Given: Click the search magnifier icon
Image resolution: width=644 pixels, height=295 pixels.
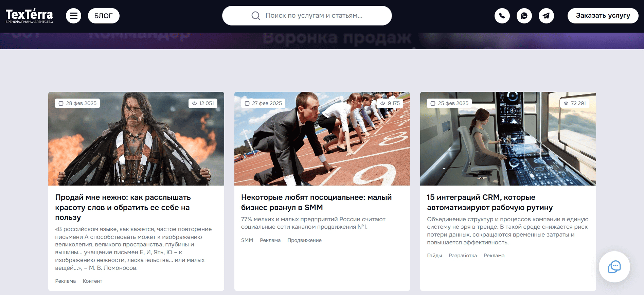Looking at the screenshot, I should coord(255,16).
